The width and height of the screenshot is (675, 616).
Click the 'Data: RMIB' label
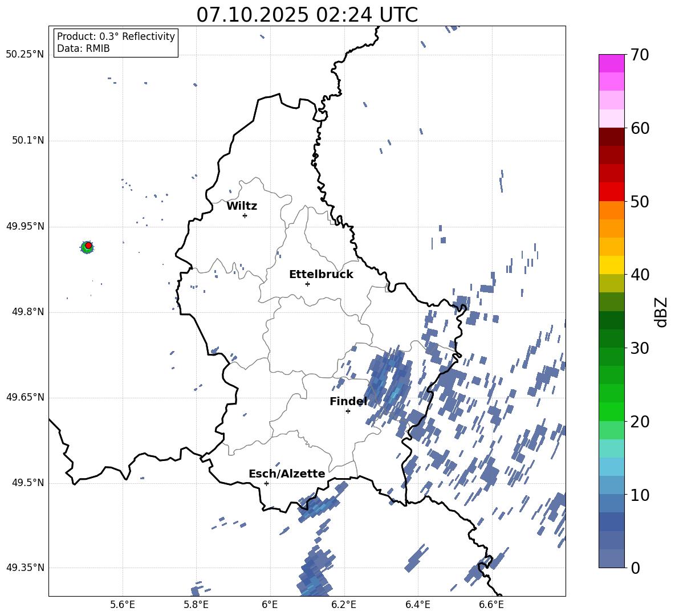click(83, 48)
